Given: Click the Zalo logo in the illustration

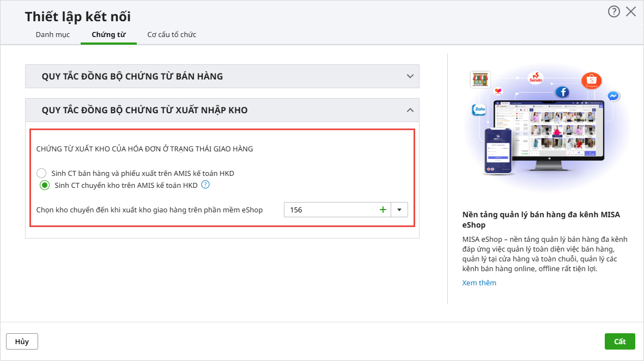Looking at the screenshot, I should (x=479, y=109).
